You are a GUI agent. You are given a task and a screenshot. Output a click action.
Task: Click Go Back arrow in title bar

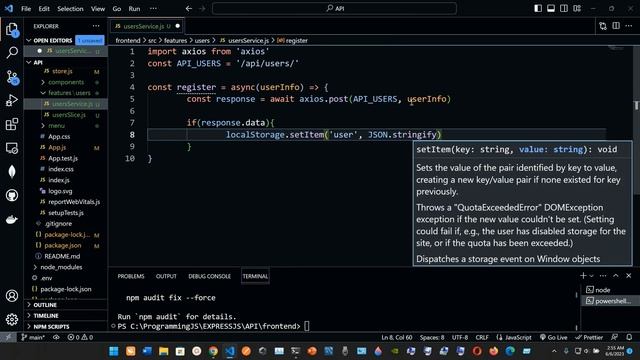tap(189, 9)
